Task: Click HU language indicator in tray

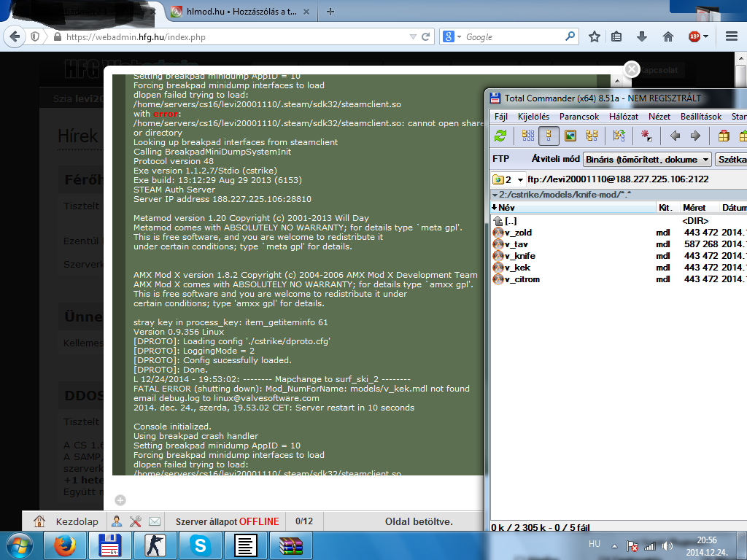Action: coord(595,544)
